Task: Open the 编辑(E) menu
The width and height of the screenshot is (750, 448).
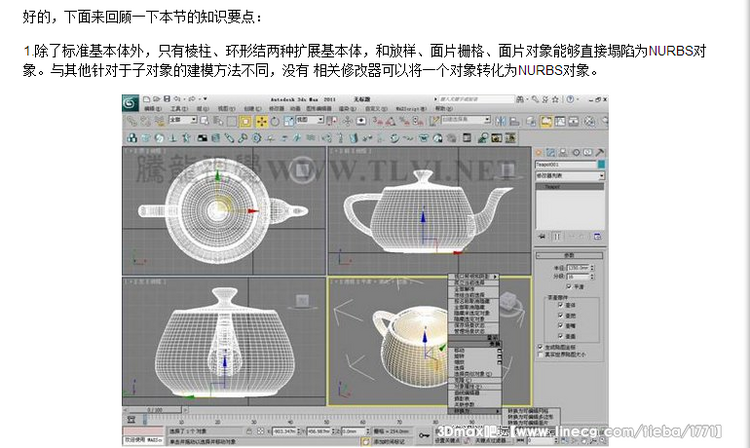Action: (x=153, y=109)
